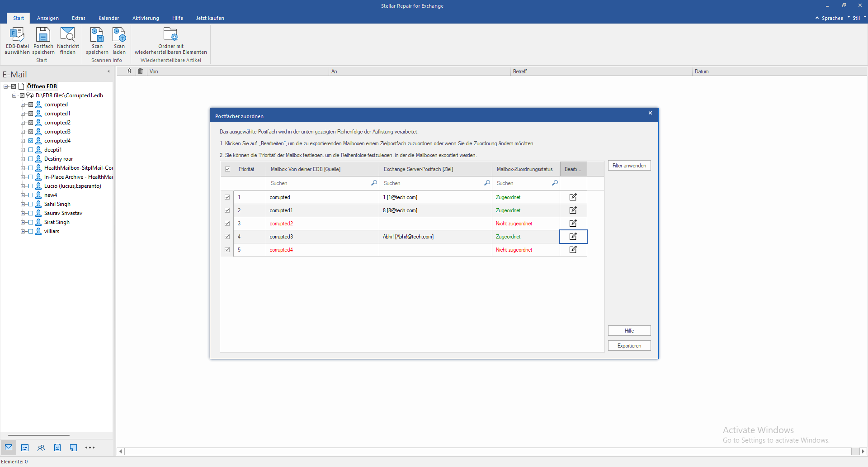Image resolution: width=868 pixels, height=467 pixels.
Task: Expand corrupted mailbox node
Action: pos(23,105)
